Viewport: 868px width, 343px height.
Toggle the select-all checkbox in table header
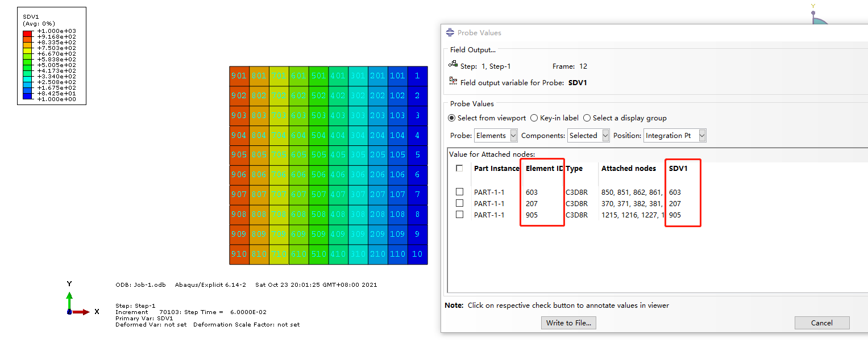click(459, 168)
